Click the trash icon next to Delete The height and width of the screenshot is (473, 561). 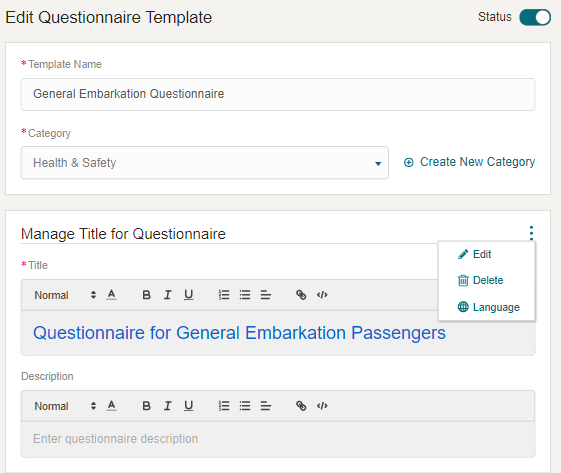point(463,280)
